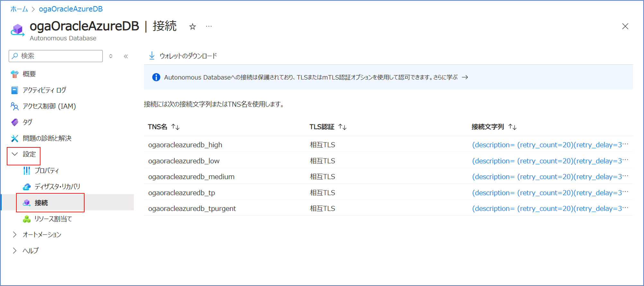Click the プロパティ bars icon
This screenshot has height=286, width=644.
pyautogui.click(x=27, y=171)
